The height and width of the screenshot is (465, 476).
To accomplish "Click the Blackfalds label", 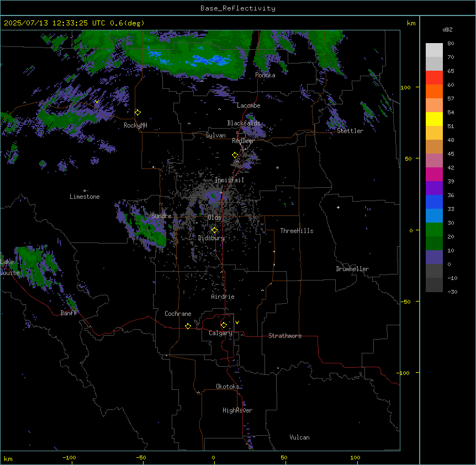I will pyautogui.click(x=244, y=123).
